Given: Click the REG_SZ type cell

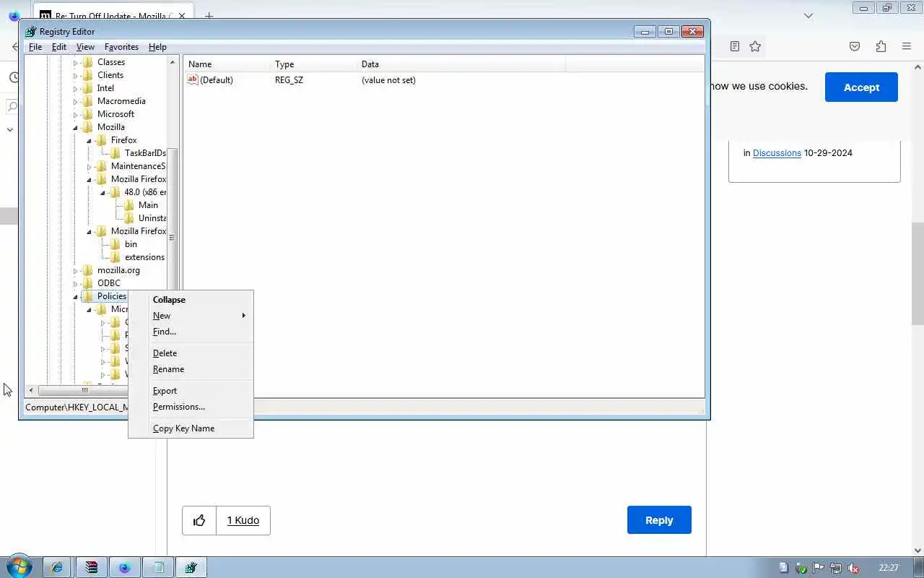Looking at the screenshot, I should point(289,80).
